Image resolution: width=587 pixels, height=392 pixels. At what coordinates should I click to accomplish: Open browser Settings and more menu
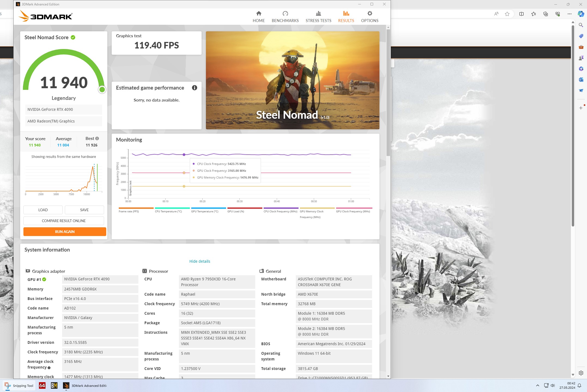coord(569,14)
